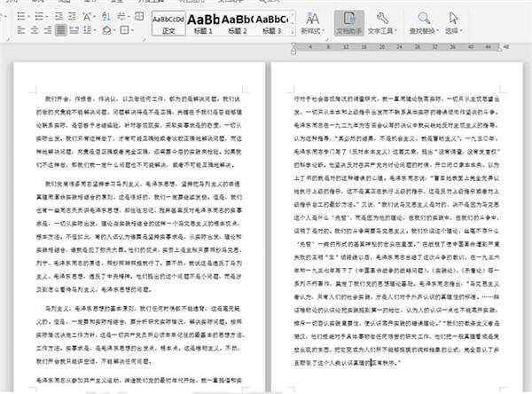Center align the paragraph text
Image resolution: width=532 pixels, height=394 pixels.
click(x=34, y=31)
